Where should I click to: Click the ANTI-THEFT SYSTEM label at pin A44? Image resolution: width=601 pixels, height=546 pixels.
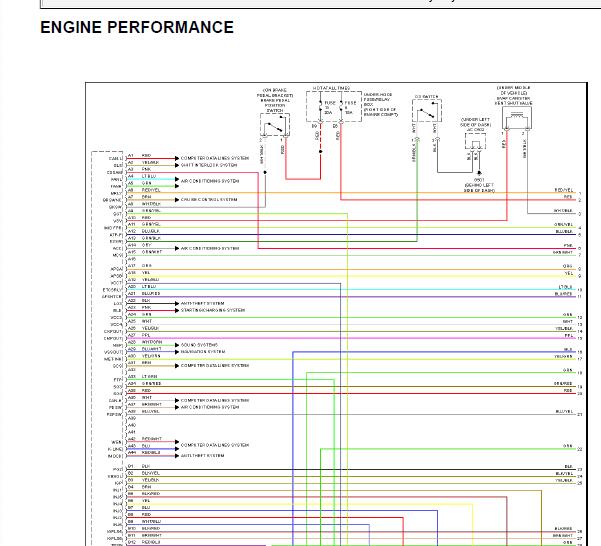coord(202,456)
